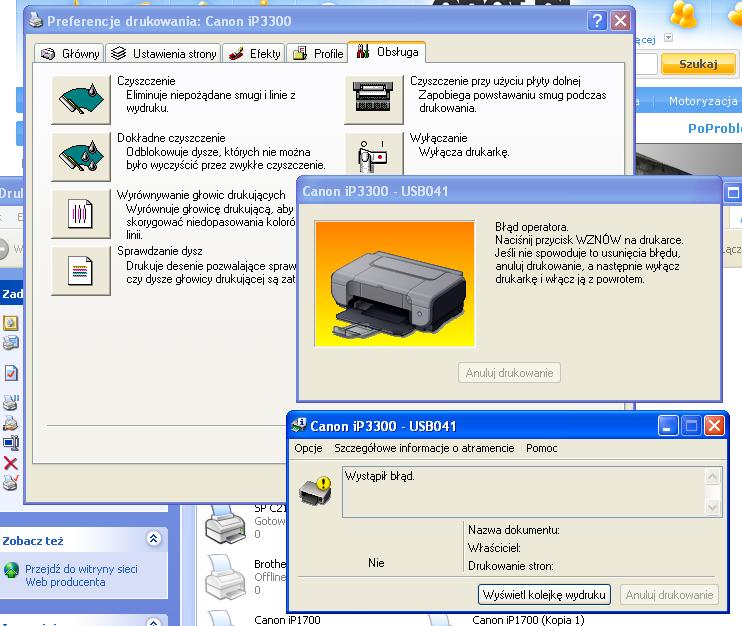Run Dokładne czyszczenie deep cleaning
742x626 pixels.
[x=80, y=157]
